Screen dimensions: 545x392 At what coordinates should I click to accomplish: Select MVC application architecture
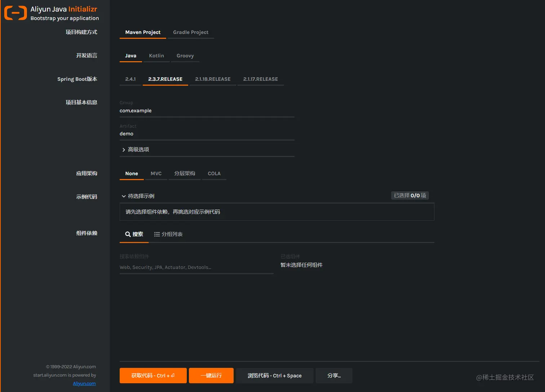156,173
